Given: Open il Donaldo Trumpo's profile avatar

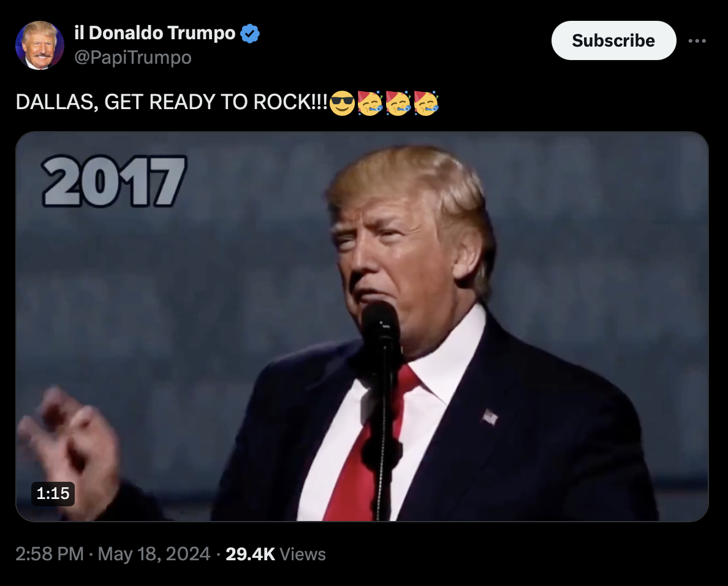Looking at the screenshot, I should click(x=39, y=45).
